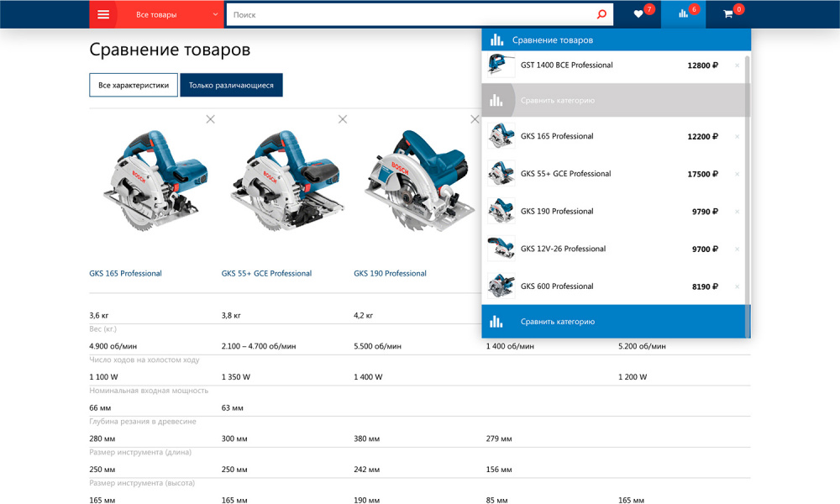Image resolution: width=840 pixels, height=504 pixels.
Task: Remove GKS 165 Professional column with X
Action: click(211, 119)
